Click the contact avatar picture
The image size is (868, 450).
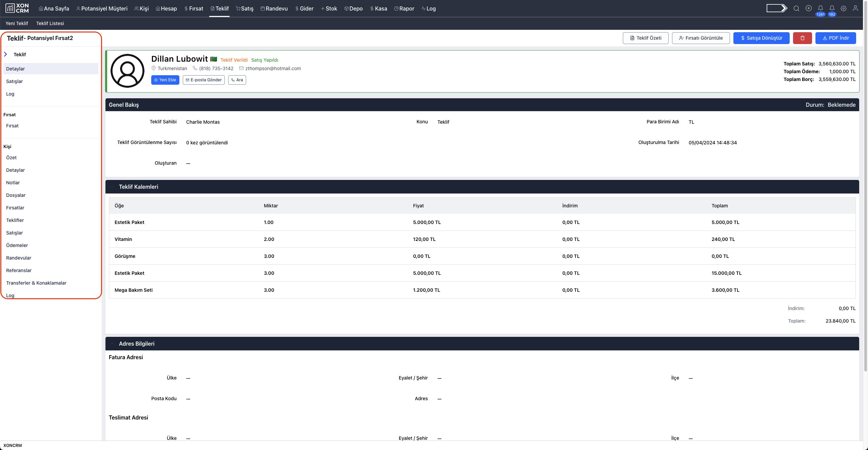(127, 71)
